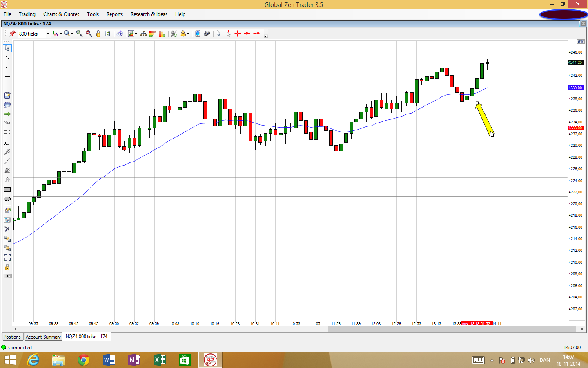Select the vertical line drawing tool
This screenshot has height=368, width=588.
pyautogui.click(x=7, y=86)
